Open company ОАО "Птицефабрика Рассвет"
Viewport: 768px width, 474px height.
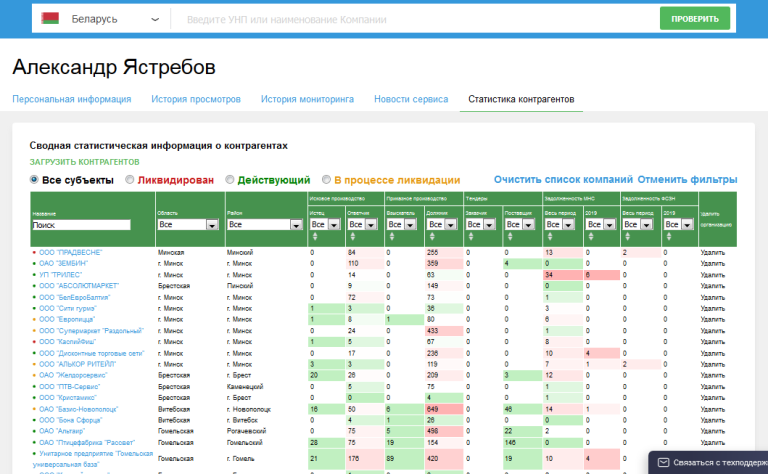click(x=87, y=442)
